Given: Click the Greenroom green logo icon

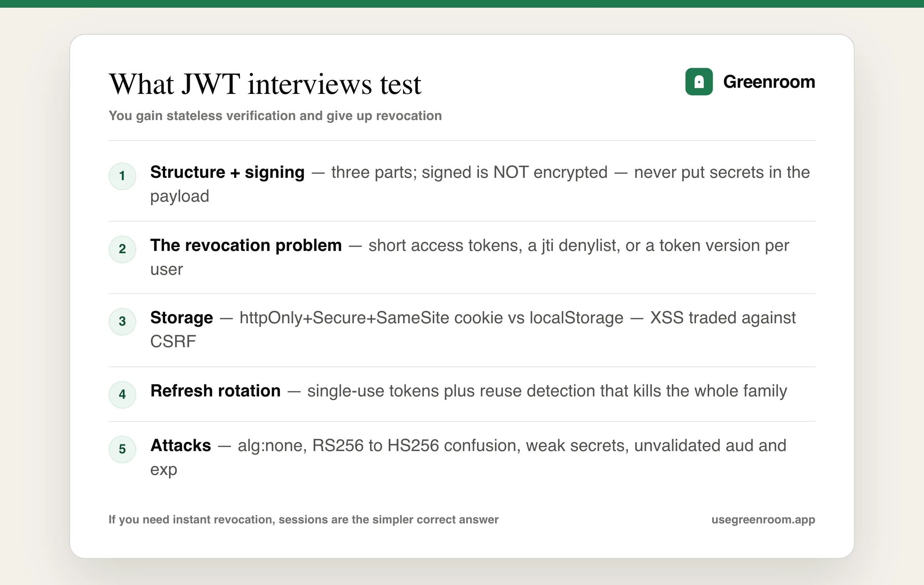Looking at the screenshot, I should tap(699, 82).
